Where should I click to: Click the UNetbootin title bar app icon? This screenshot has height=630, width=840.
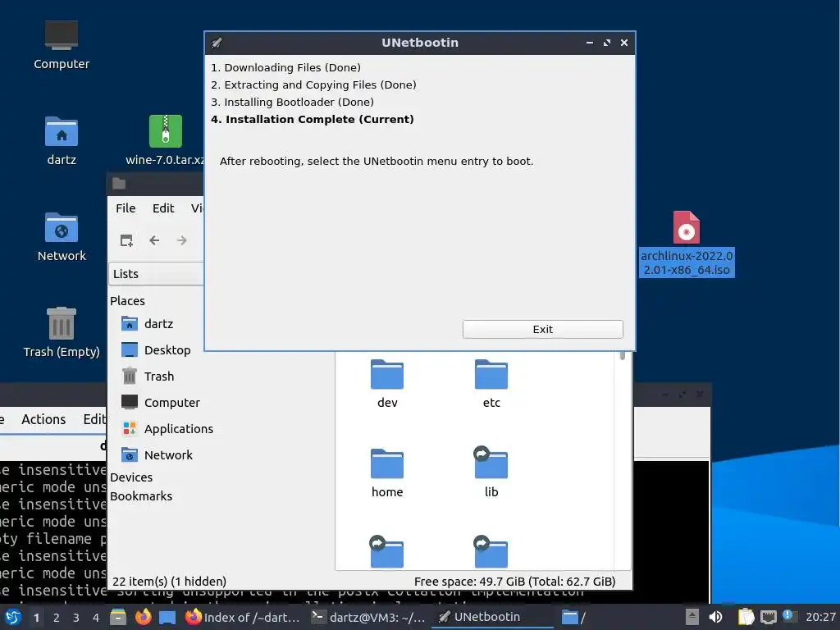pyautogui.click(x=217, y=43)
